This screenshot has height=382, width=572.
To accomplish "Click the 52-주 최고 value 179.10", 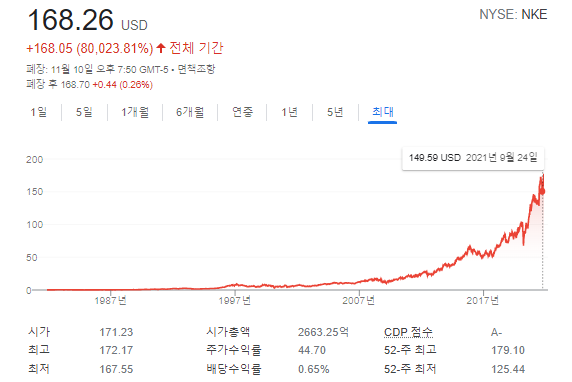I will [x=508, y=351].
